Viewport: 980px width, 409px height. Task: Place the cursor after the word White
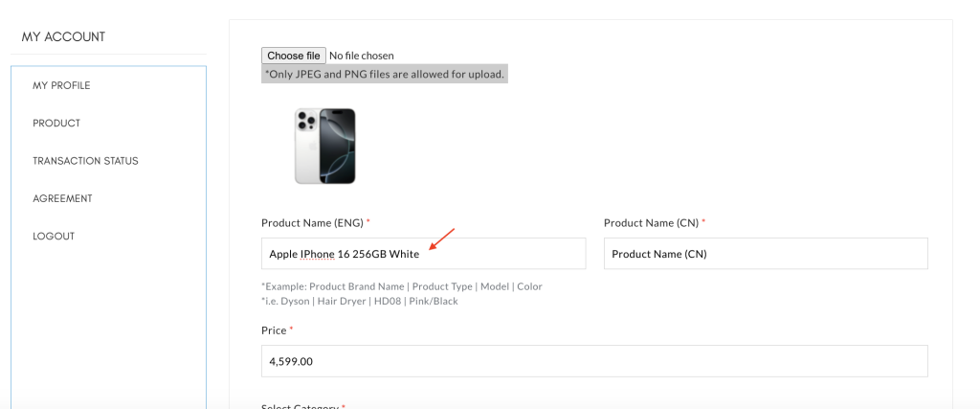(421, 254)
